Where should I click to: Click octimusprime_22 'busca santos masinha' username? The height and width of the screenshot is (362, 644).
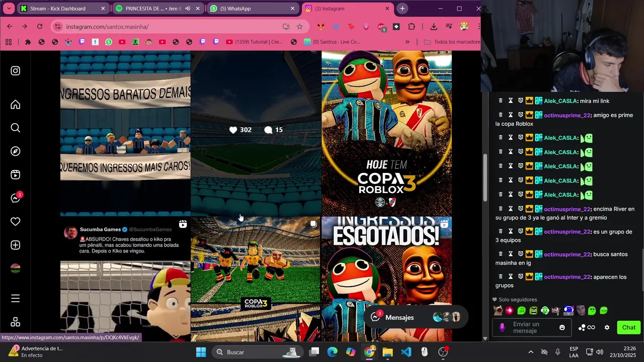[x=567, y=254]
